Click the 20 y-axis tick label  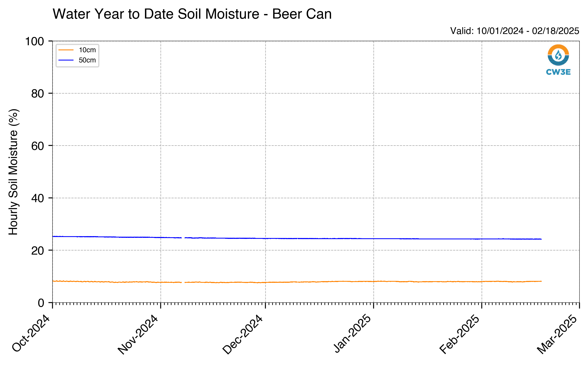(x=37, y=251)
